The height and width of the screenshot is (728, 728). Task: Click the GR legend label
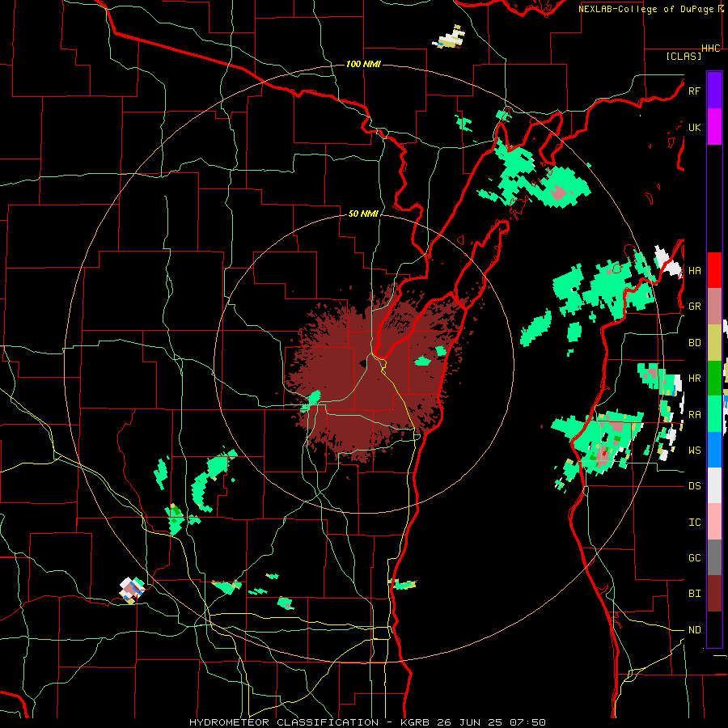(x=694, y=307)
